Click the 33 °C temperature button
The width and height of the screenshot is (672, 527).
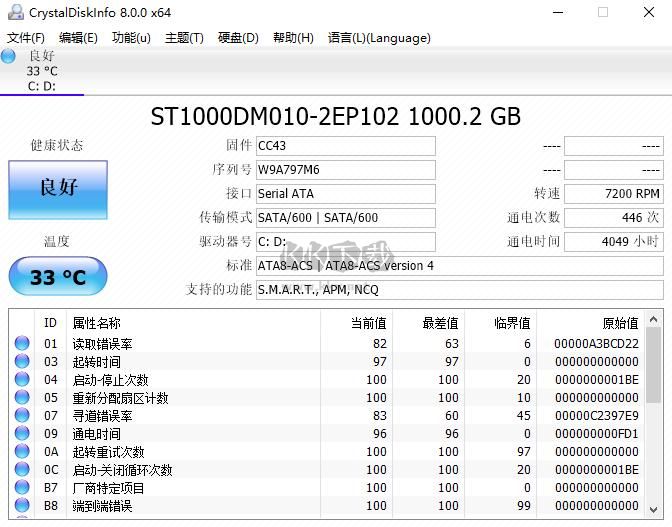tap(58, 276)
